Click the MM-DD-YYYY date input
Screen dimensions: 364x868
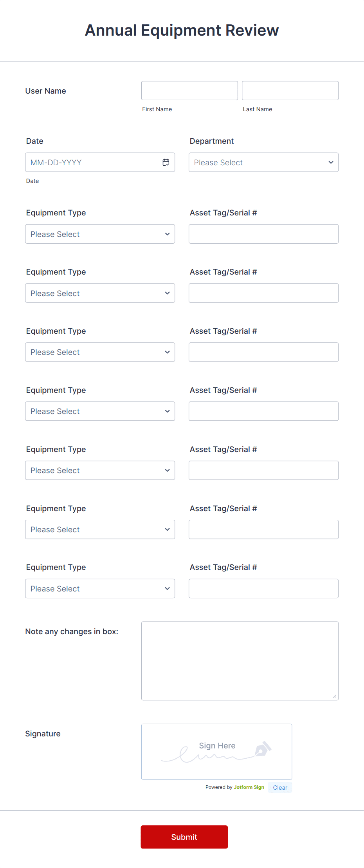(x=90, y=162)
